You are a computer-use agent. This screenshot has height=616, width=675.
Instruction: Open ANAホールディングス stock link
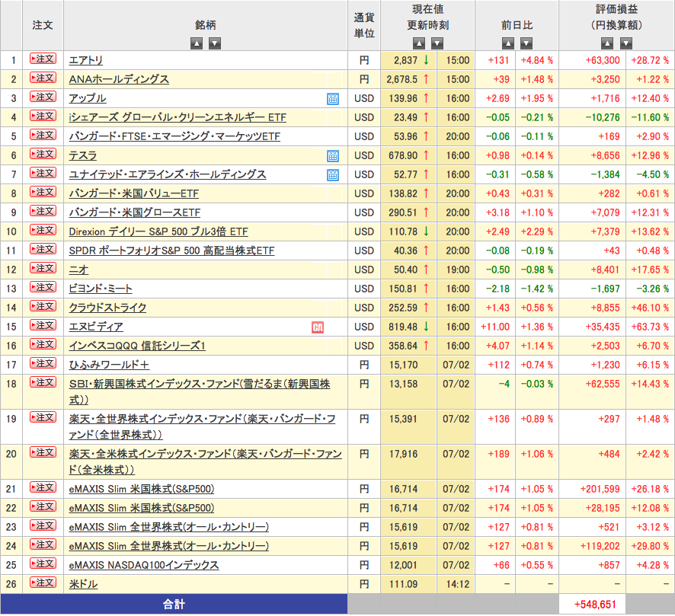click(119, 79)
